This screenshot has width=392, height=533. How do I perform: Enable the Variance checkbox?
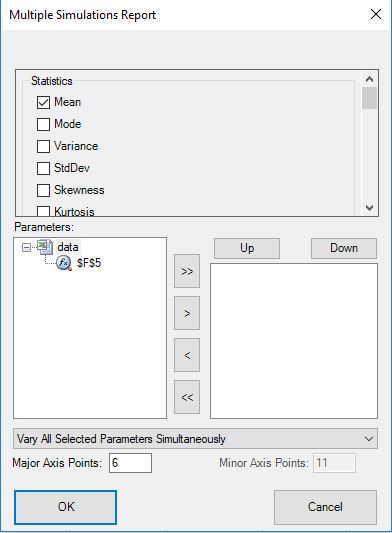pos(43,147)
